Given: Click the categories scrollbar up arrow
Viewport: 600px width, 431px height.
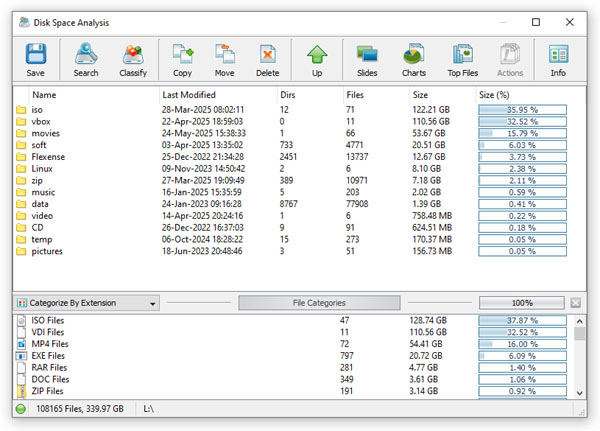Looking at the screenshot, I should click(x=580, y=321).
